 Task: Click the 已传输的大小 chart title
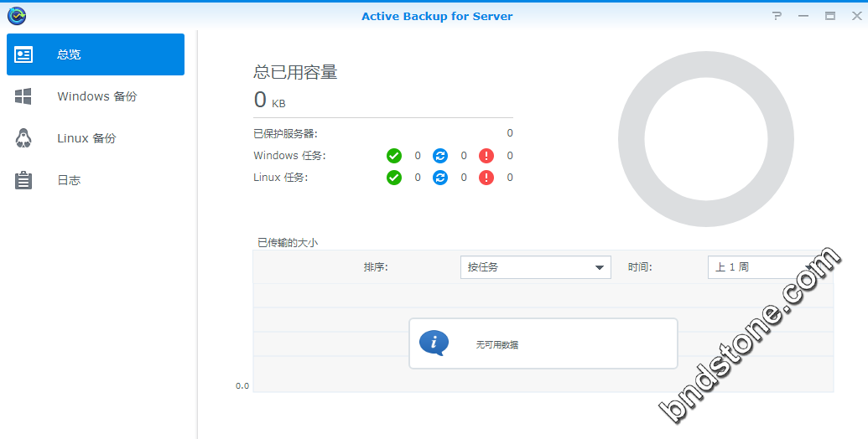pyautogui.click(x=288, y=243)
